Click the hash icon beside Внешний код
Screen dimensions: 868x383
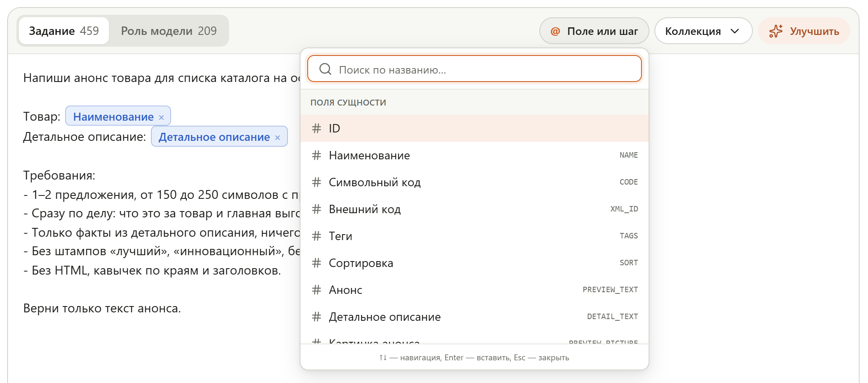(317, 209)
